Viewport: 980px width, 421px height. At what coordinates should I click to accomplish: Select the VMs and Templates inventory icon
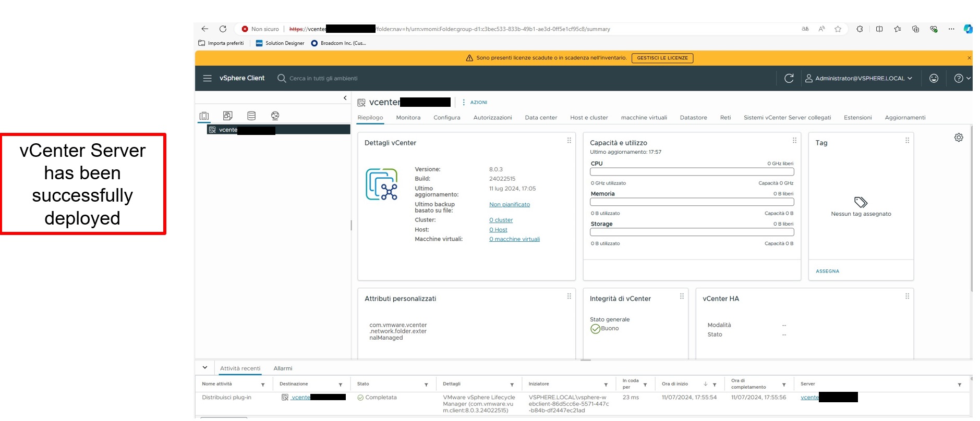coord(228,116)
